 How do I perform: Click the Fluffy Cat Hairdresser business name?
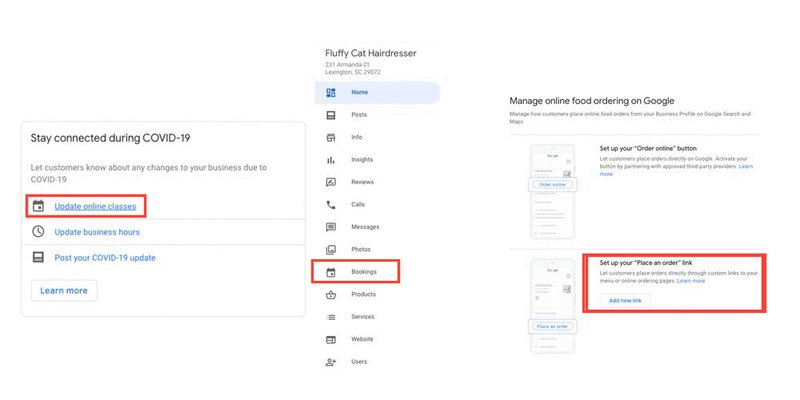(370, 53)
